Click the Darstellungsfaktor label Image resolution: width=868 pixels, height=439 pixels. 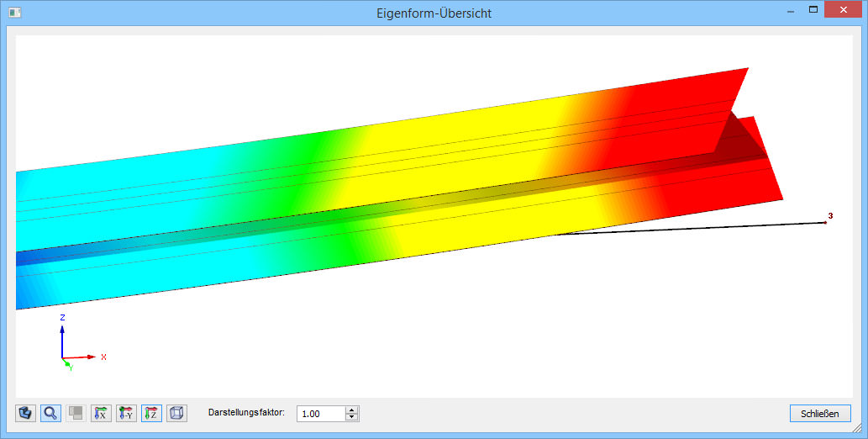(x=246, y=412)
